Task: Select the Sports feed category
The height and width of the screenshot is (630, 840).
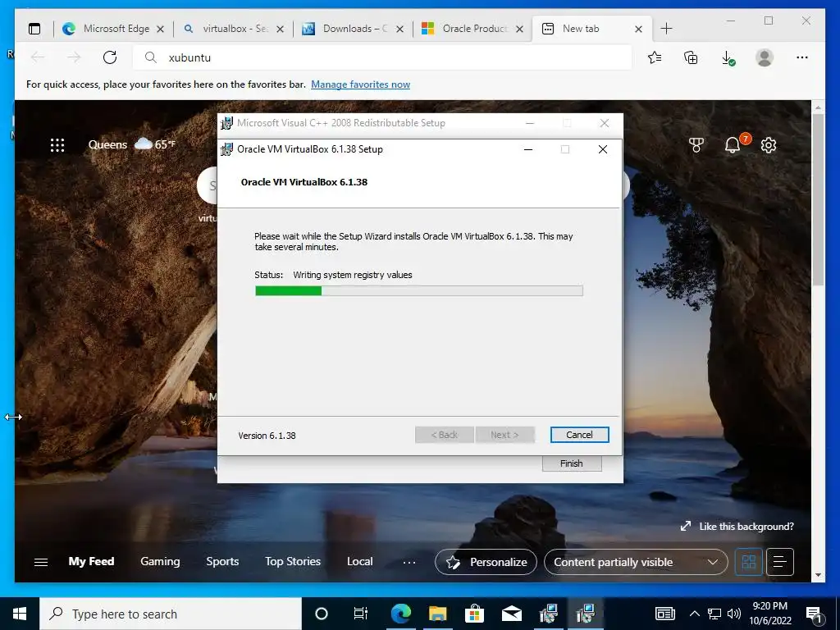Action: (222, 561)
